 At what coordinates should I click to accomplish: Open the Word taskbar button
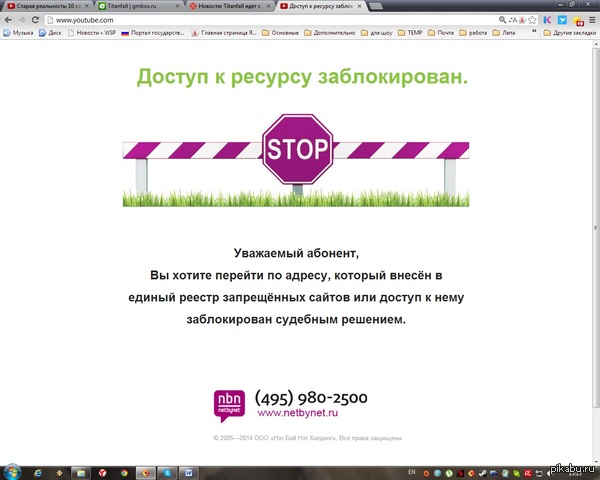pyautogui.click(x=189, y=473)
